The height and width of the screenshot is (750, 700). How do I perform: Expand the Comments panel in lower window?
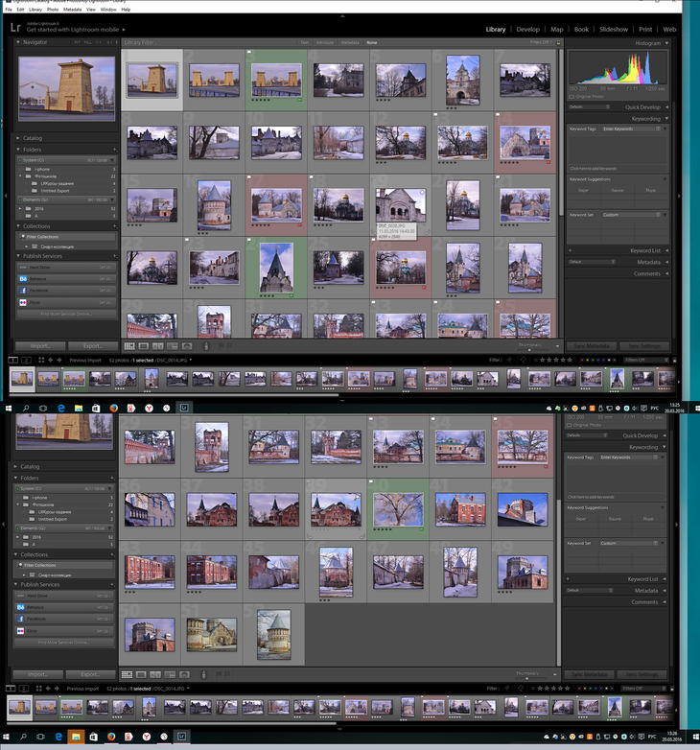665,602
